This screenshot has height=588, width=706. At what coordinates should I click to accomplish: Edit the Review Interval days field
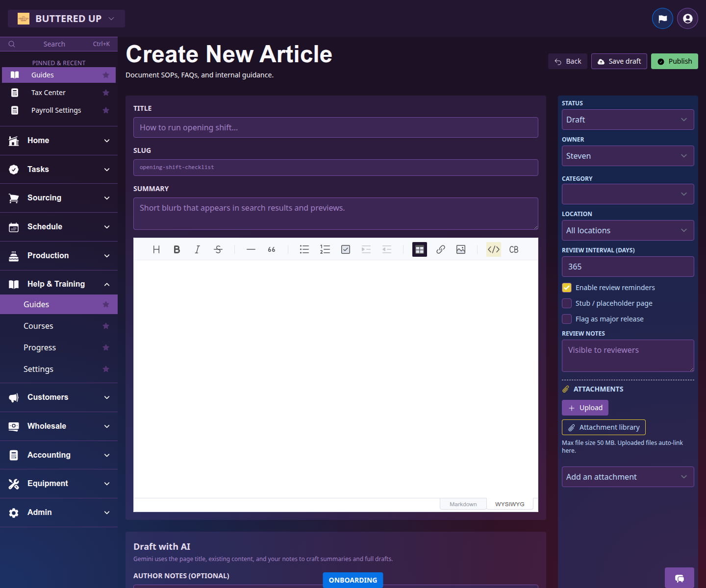pos(628,267)
